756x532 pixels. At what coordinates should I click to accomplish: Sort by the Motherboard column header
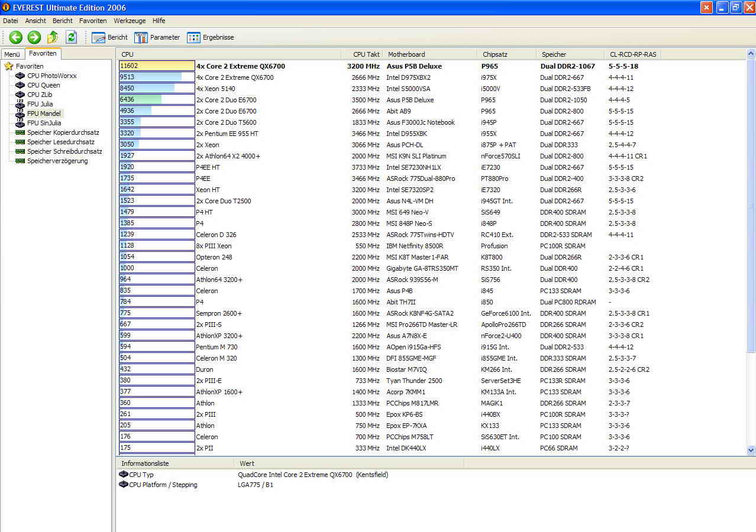tap(430, 54)
